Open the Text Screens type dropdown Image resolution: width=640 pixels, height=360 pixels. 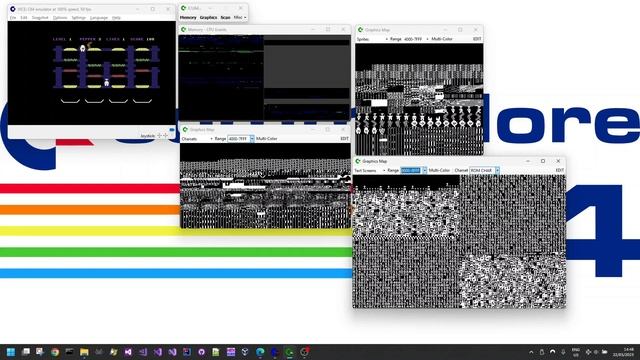point(370,171)
